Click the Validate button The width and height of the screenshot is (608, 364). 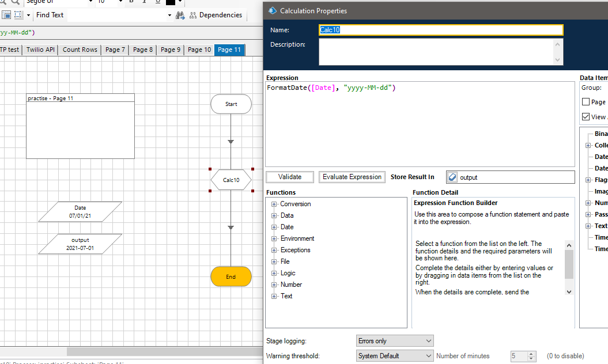[290, 177]
